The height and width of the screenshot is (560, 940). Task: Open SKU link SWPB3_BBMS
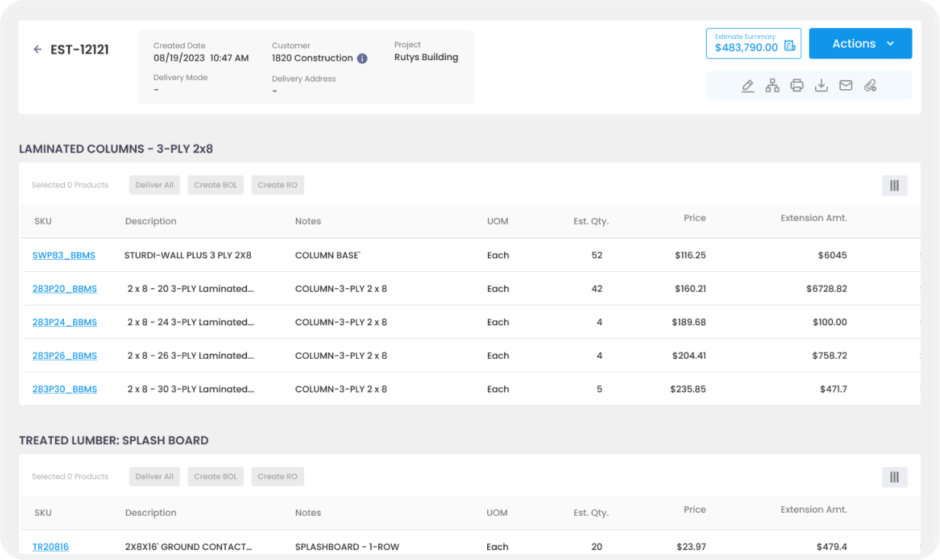pos(64,255)
